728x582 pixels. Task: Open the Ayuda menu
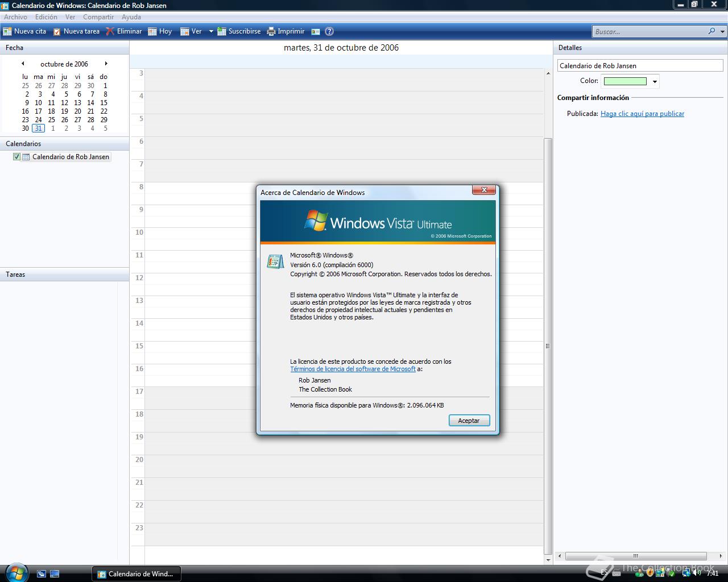coord(131,17)
